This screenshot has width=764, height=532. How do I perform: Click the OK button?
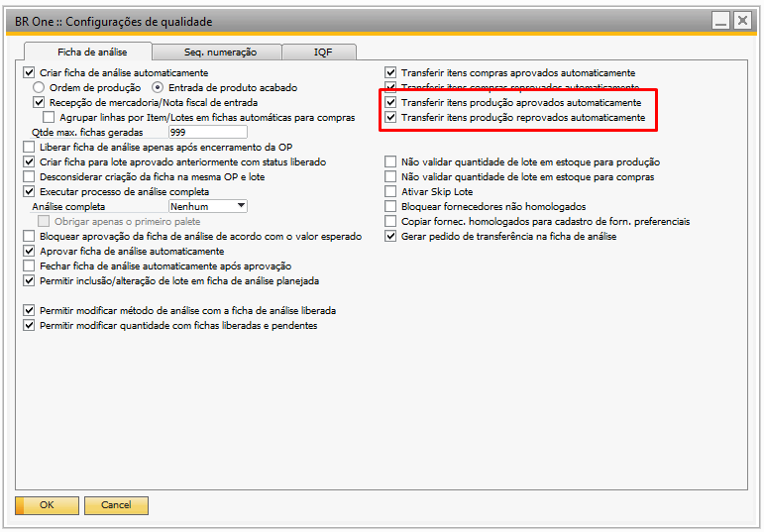[x=48, y=505]
